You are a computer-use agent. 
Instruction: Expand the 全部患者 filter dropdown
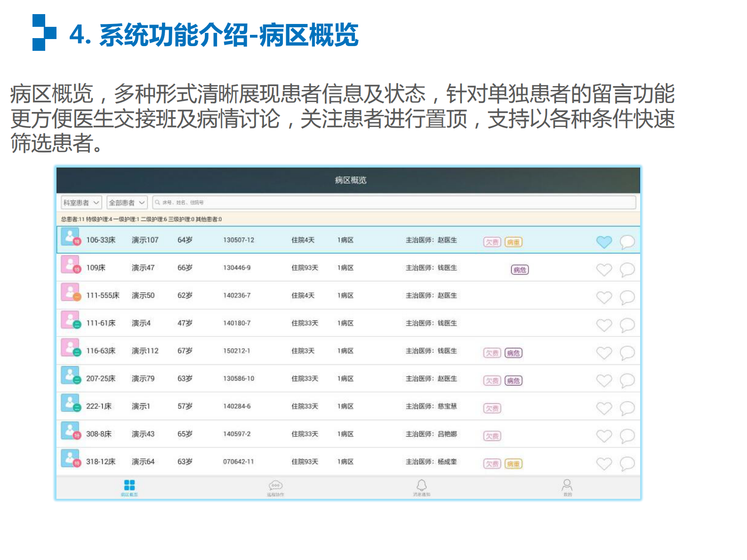pos(127,202)
